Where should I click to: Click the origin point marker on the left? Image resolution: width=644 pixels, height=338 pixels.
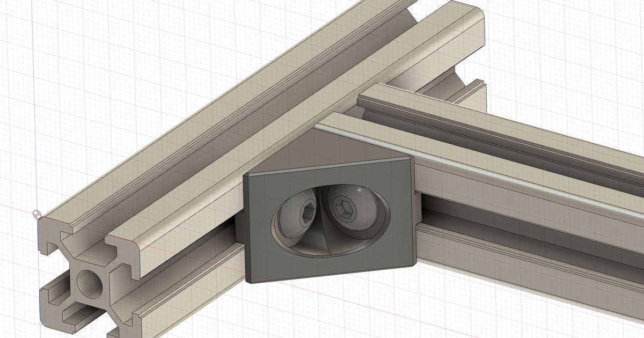click(36, 215)
